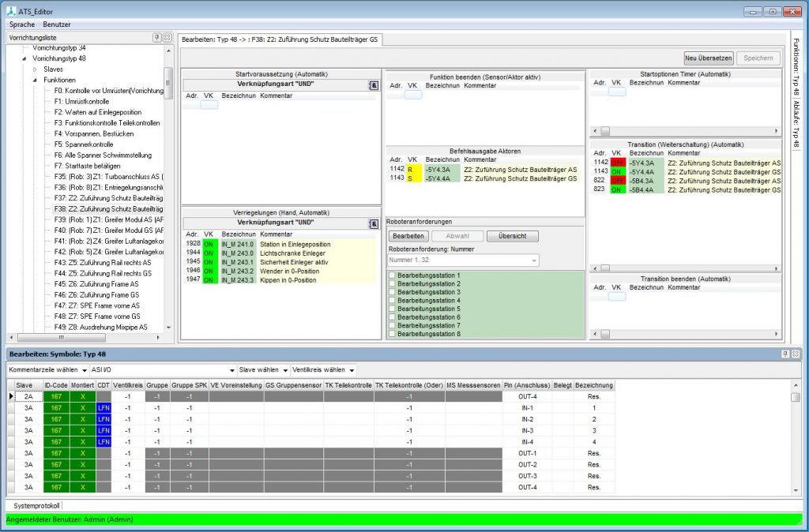This screenshot has height=532, width=809.
Task: Click the red OFF cell for address 1142
Action: click(616, 163)
